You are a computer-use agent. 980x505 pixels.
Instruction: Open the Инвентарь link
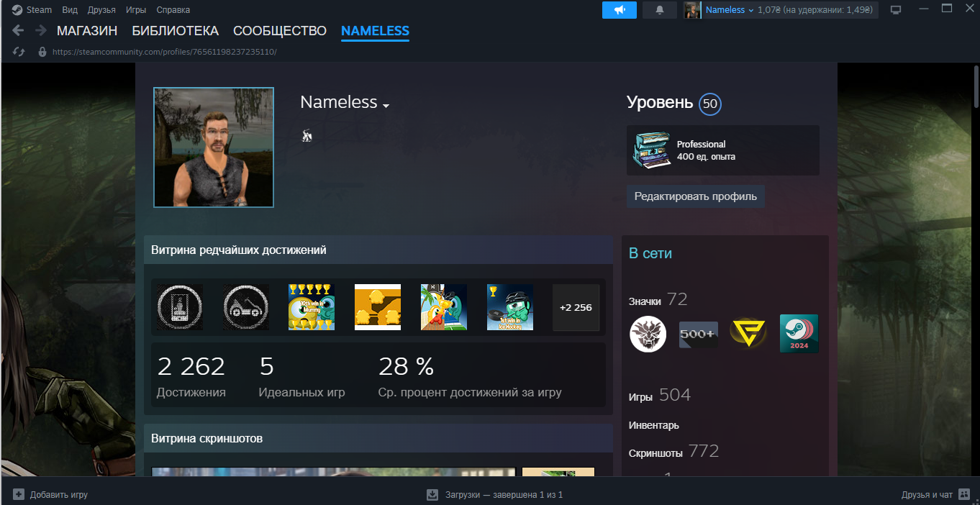653,425
